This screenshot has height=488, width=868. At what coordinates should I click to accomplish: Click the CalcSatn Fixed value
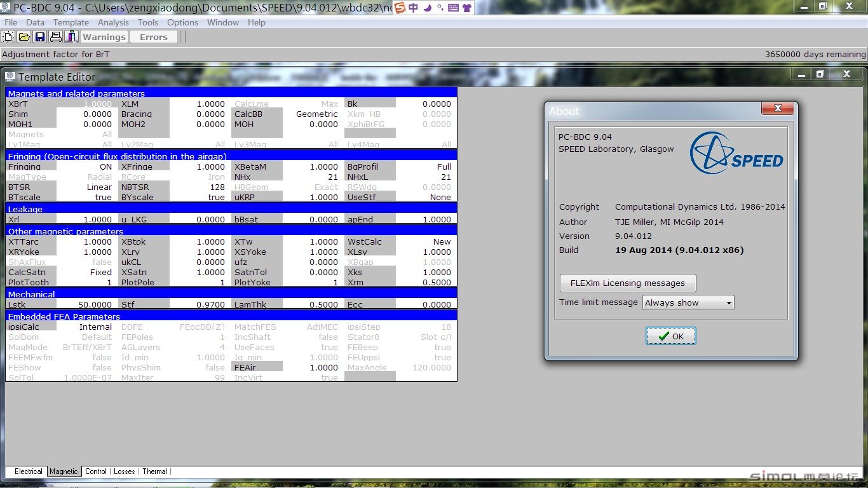click(85, 272)
